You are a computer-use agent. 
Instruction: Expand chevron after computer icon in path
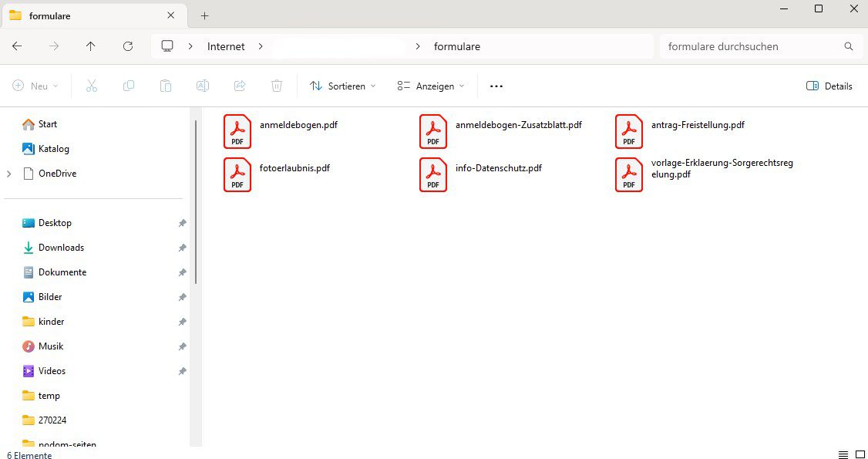coord(190,46)
